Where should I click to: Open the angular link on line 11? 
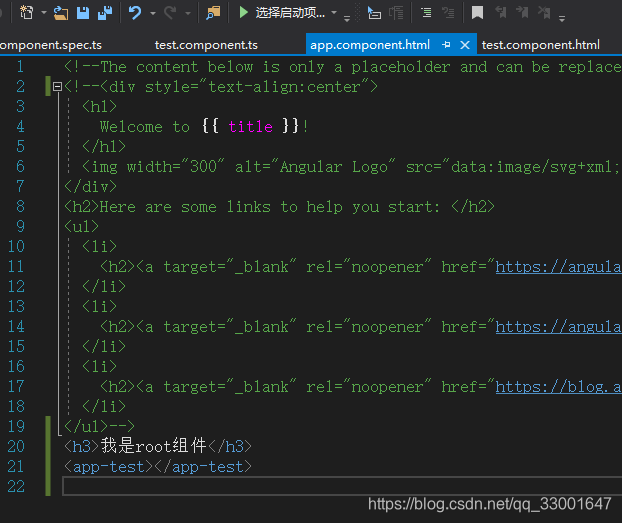(x=559, y=267)
